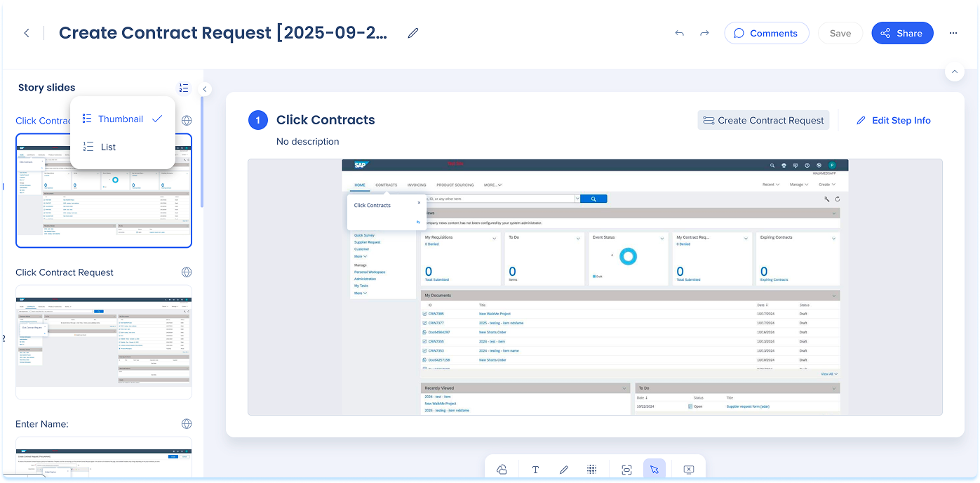
Task: Click the cloud image upload icon
Action: [x=502, y=470]
